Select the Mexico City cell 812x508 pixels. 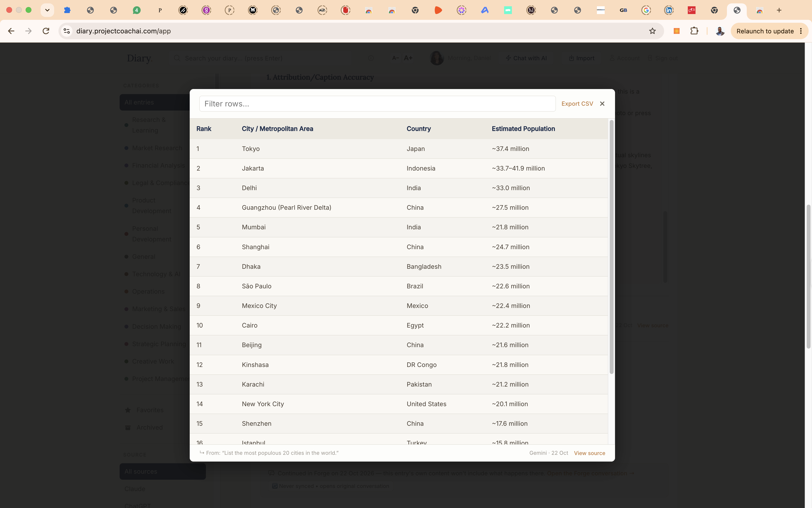tap(259, 306)
